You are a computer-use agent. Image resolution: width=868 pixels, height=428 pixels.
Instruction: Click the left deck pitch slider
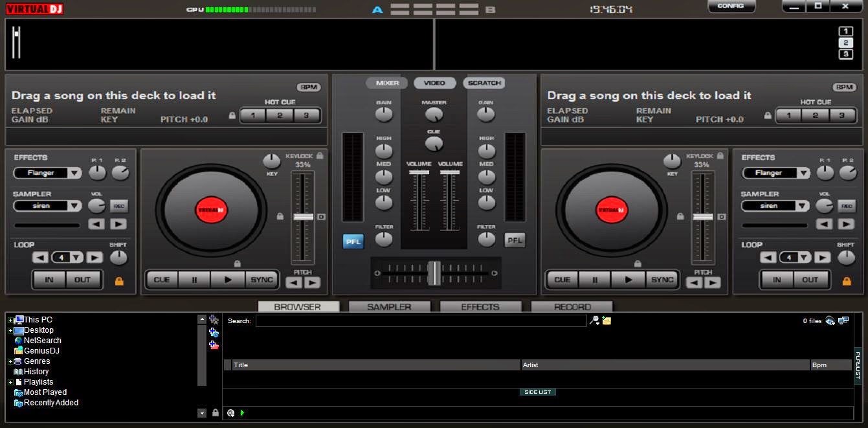click(x=303, y=217)
